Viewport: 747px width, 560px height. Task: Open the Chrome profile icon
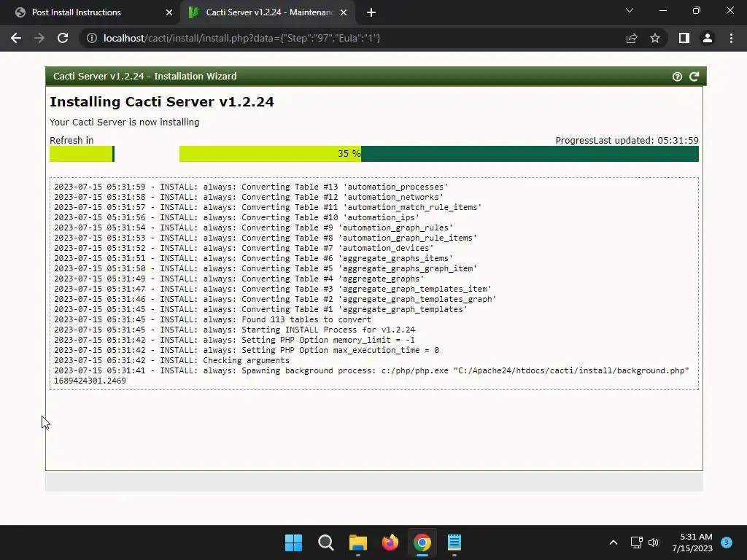click(708, 38)
